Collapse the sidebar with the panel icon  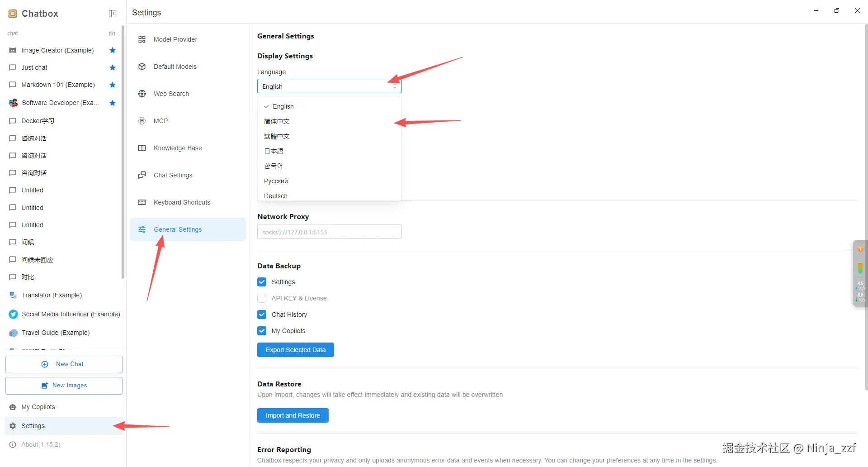pos(113,14)
